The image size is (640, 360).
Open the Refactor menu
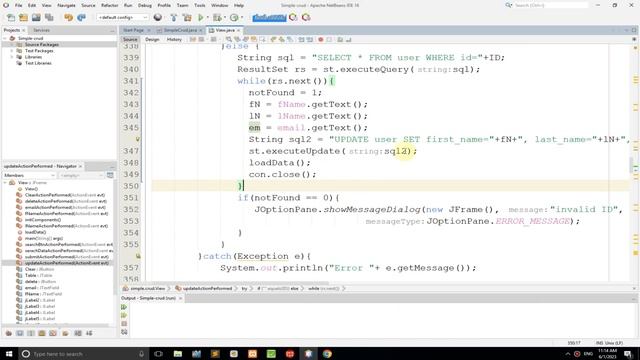pyautogui.click(x=109, y=5)
